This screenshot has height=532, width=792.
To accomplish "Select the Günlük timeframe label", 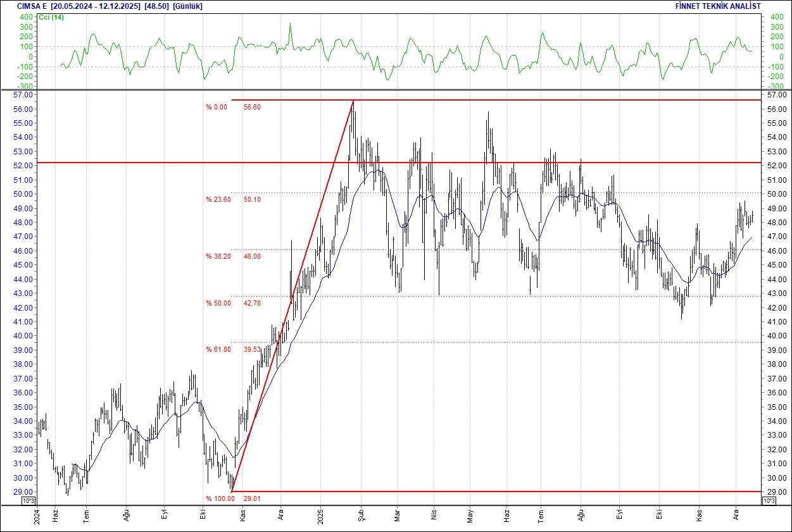I will pyautogui.click(x=187, y=6).
